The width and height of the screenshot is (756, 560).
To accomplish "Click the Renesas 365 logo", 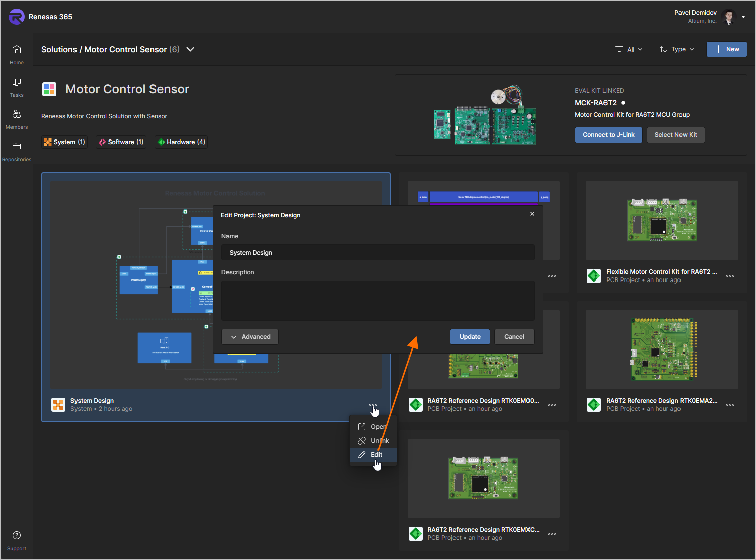I will coord(17,17).
